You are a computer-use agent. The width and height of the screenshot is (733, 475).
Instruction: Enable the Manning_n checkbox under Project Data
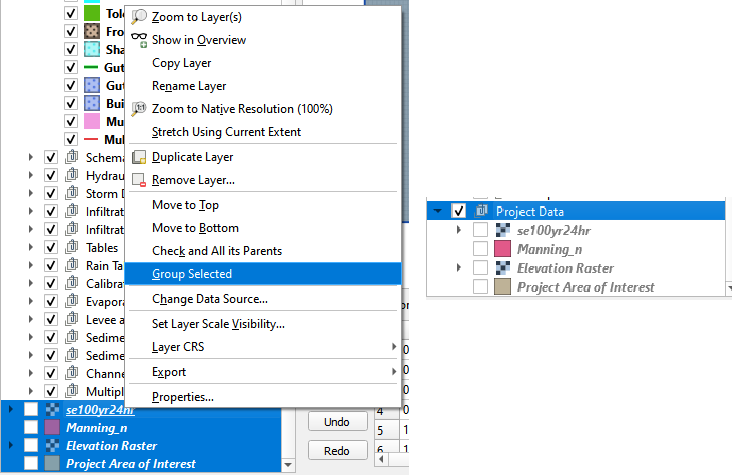480,249
